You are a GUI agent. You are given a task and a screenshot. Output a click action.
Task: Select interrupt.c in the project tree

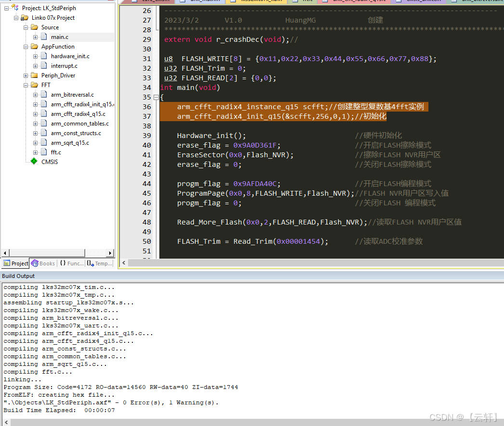pos(64,66)
